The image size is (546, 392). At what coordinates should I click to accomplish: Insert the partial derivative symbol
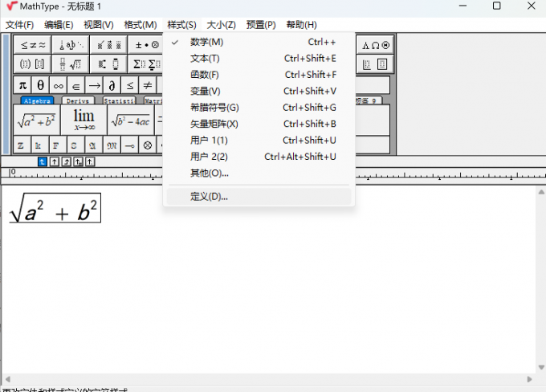[112, 85]
